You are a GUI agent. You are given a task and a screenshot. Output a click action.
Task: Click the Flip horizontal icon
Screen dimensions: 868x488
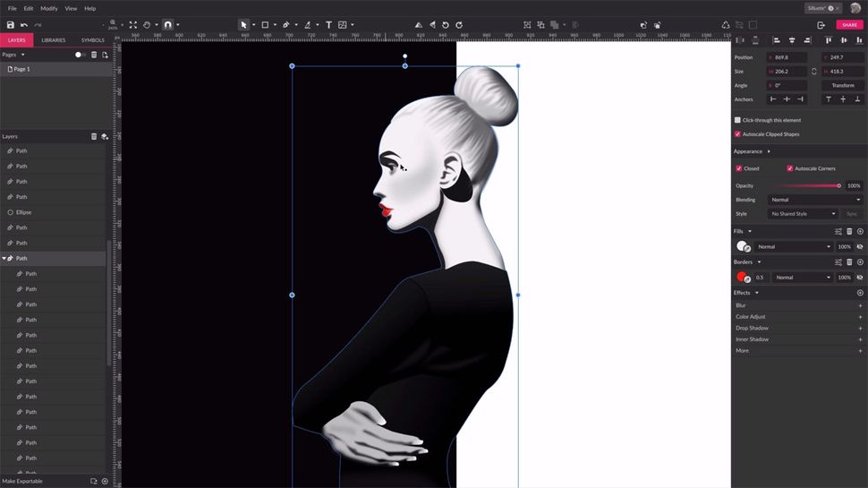tap(419, 25)
